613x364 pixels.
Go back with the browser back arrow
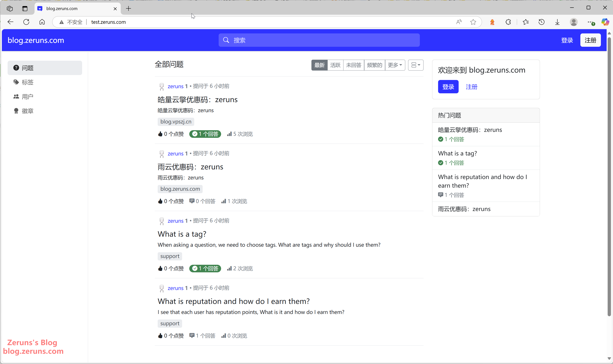click(x=10, y=22)
